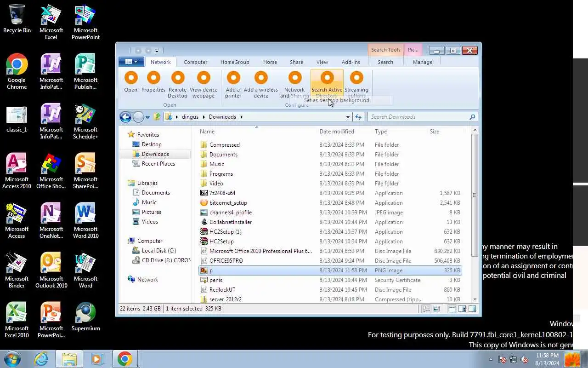
Task: Open the Windows Start menu
Action: click(x=12, y=359)
